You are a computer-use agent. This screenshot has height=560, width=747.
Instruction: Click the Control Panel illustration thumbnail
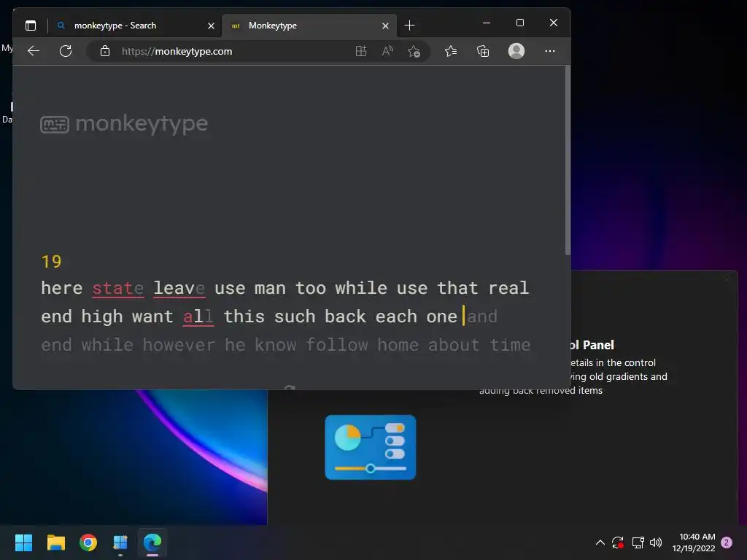pyautogui.click(x=370, y=447)
